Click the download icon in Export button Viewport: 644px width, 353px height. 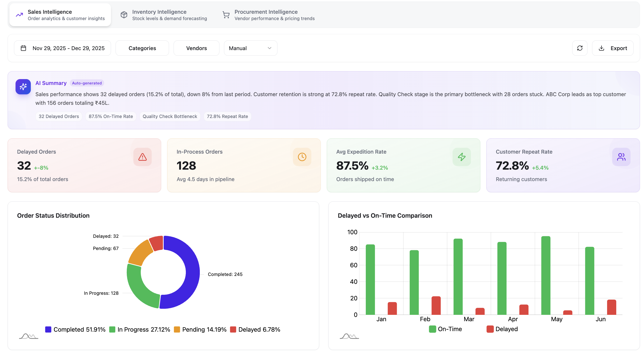[601, 48]
